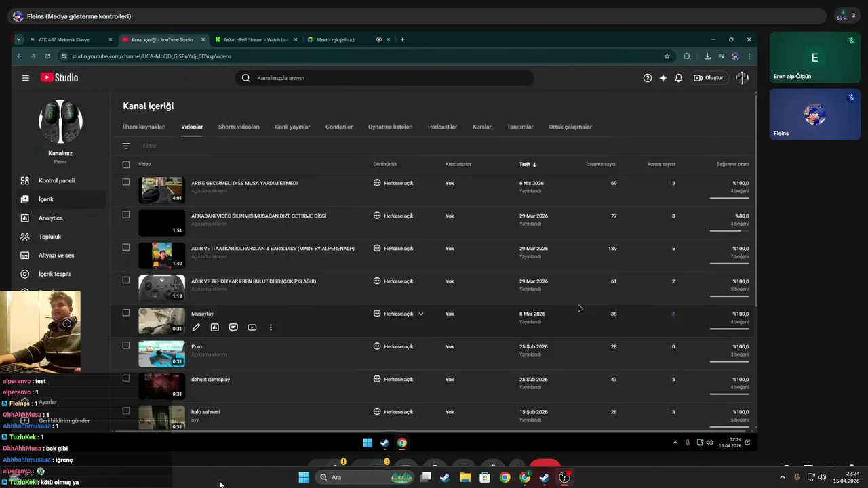Open analytics icon for the Musayfay video

coord(215,327)
